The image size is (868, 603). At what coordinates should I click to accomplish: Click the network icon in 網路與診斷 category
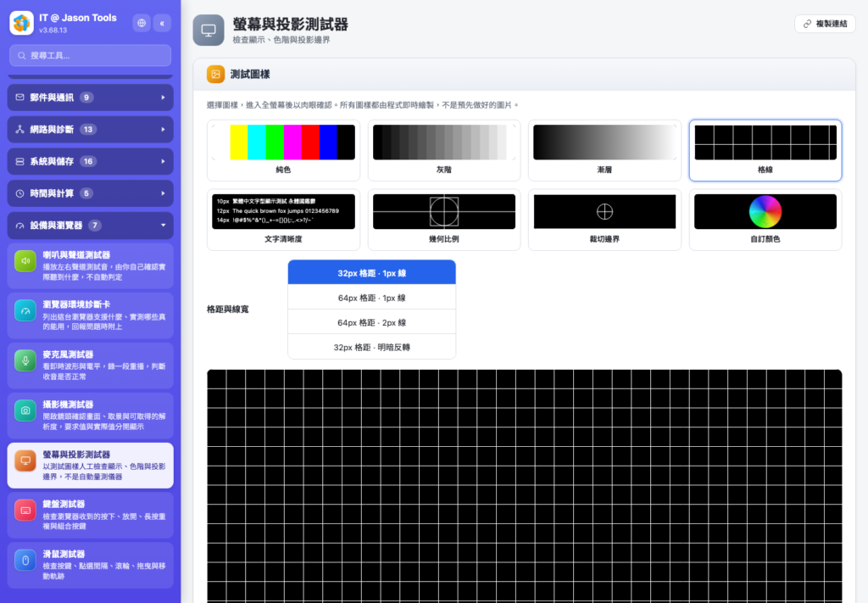coord(20,130)
